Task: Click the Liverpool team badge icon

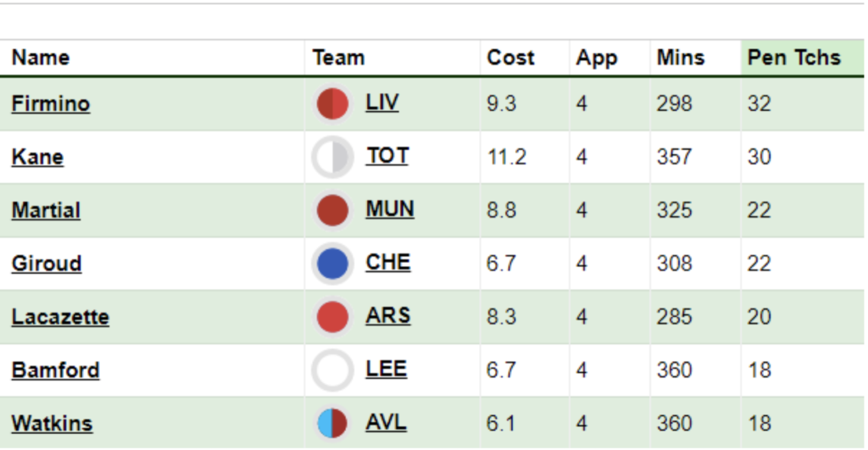Action: click(x=332, y=103)
